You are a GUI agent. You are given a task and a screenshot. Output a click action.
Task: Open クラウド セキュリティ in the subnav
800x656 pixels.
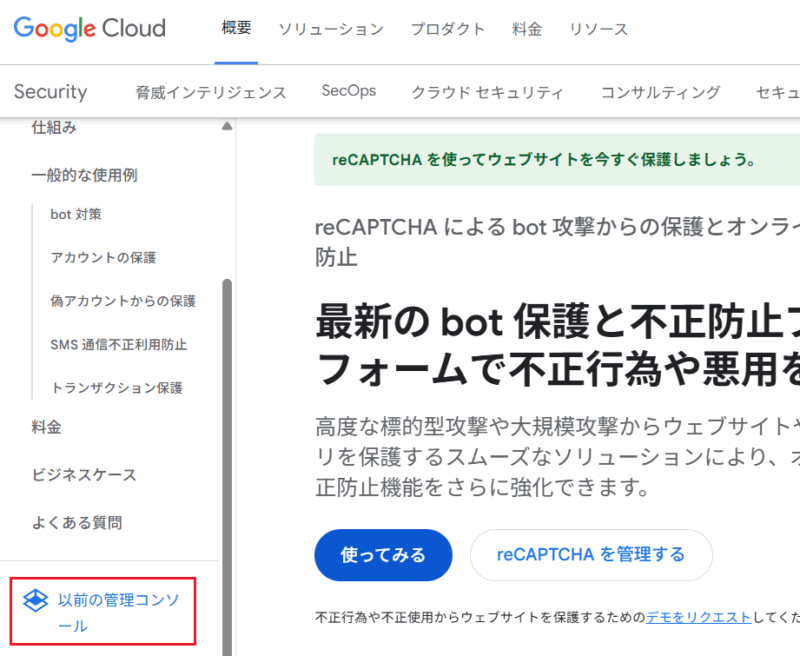click(x=487, y=92)
